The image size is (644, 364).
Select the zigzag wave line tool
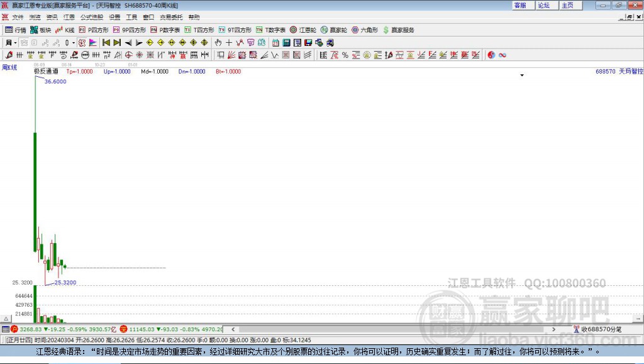pyautogui.click(x=275, y=55)
